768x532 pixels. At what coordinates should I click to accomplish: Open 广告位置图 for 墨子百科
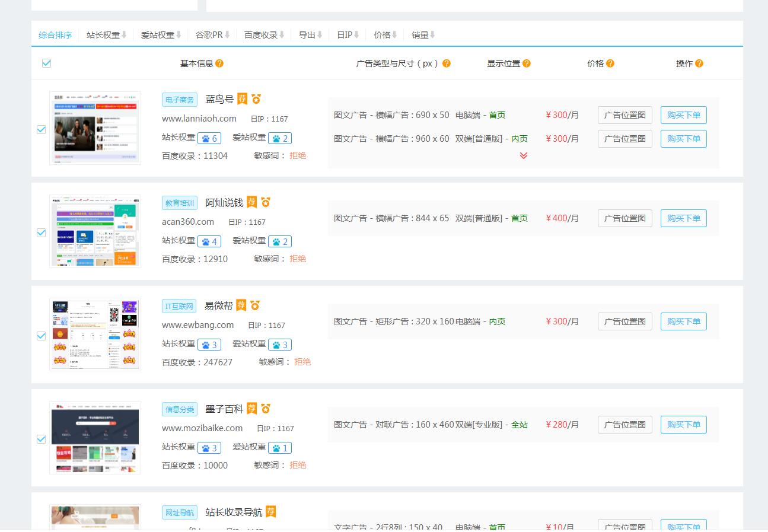(x=624, y=425)
